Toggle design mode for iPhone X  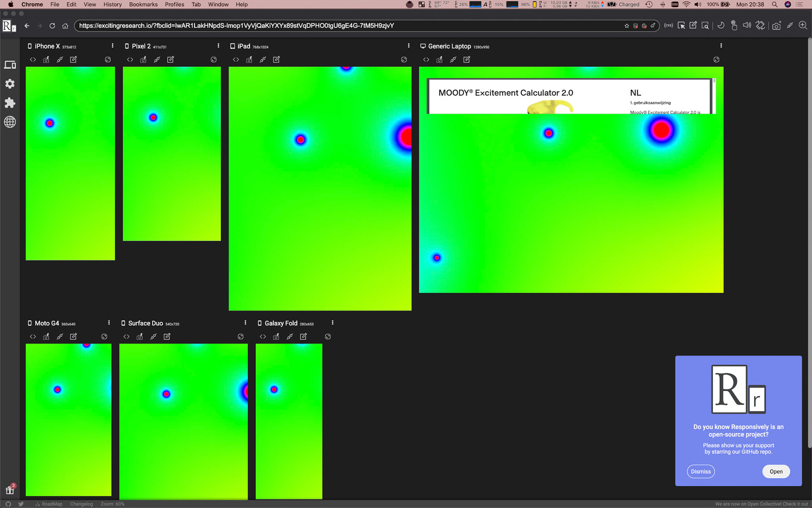pos(73,60)
